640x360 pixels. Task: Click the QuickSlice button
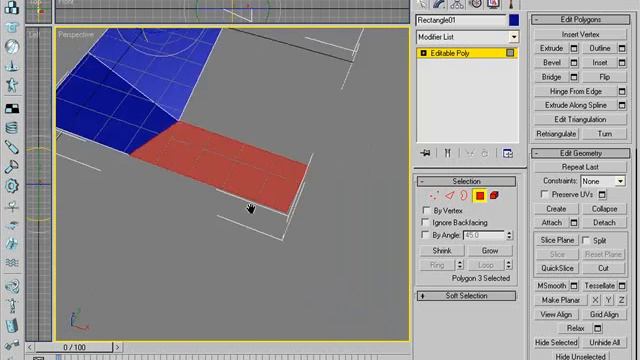[557, 268]
